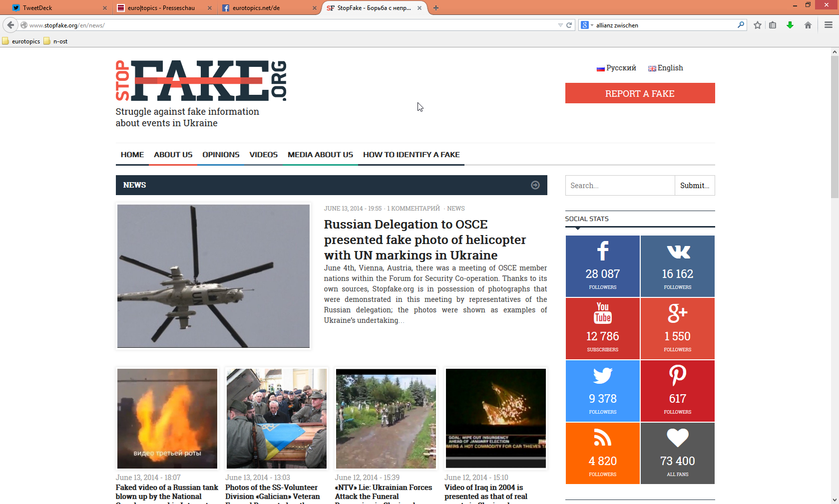Open the VIDEOS menu item
Viewport: 839px width, 504px height.
264,155
